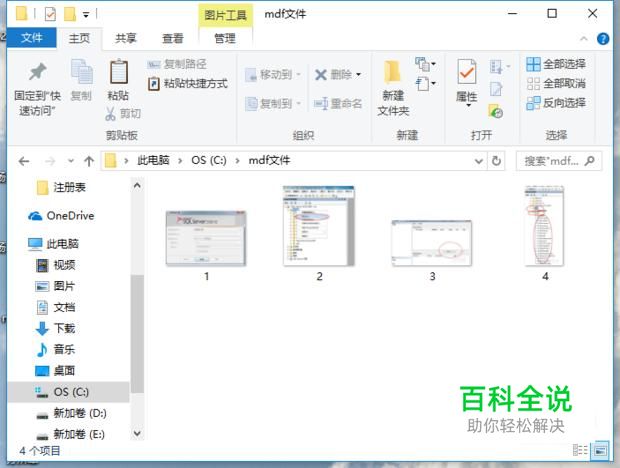Click OS (C:) in the address bar
Viewport: 620px width, 468px height.
209,160
